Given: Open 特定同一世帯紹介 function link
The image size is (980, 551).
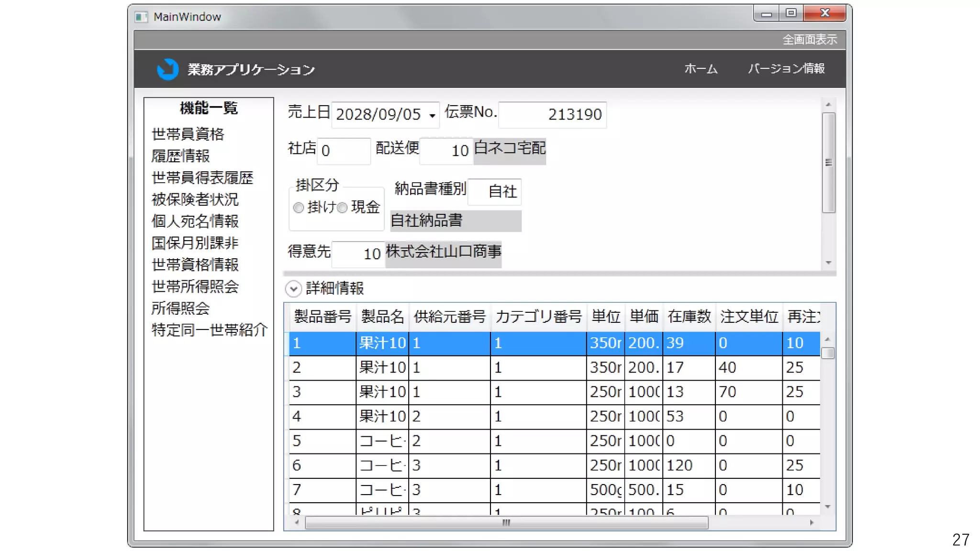Looking at the screenshot, I should click(210, 330).
